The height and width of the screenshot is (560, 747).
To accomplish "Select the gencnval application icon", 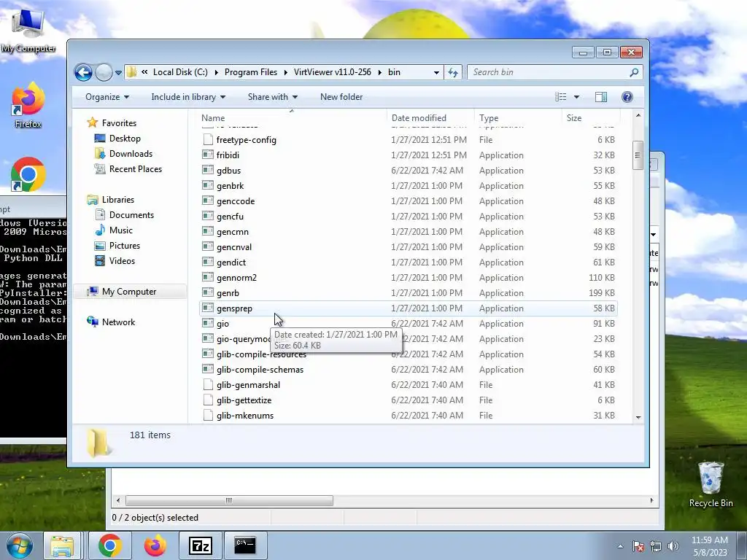I will pos(207,246).
